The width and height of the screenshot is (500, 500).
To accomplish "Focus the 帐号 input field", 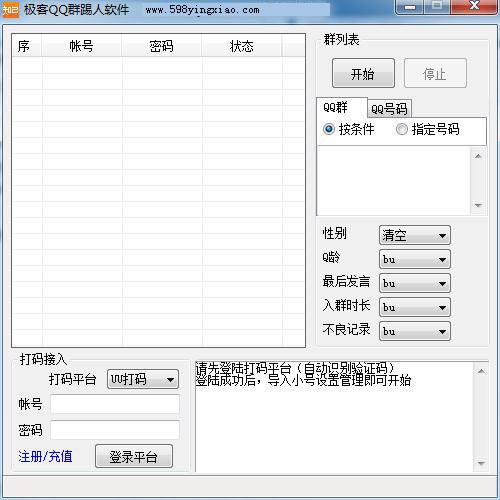I will tap(115, 404).
